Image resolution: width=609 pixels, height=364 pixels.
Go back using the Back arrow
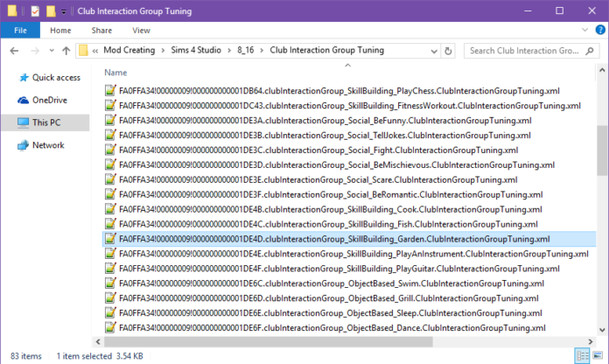(12, 51)
